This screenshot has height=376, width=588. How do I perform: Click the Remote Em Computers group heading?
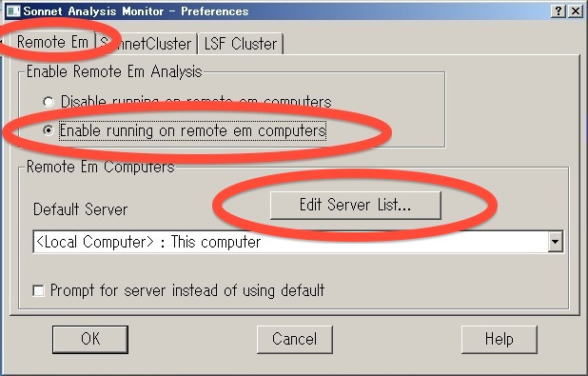click(x=101, y=167)
